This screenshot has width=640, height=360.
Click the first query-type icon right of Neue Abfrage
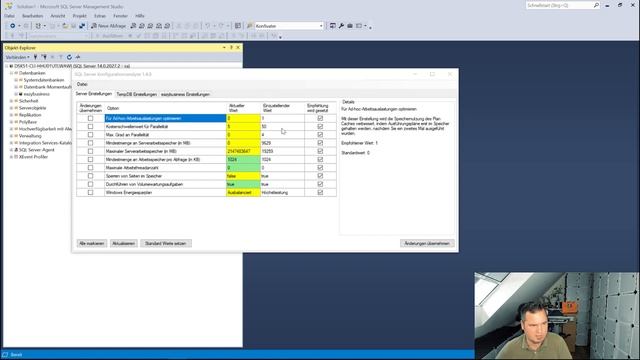click(133, 26)
